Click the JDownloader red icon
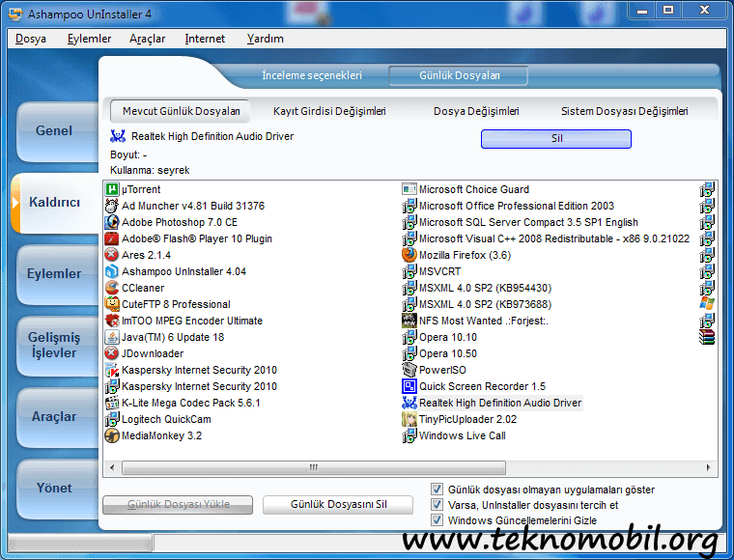734x560 pixels. click(x=112, y=353)
